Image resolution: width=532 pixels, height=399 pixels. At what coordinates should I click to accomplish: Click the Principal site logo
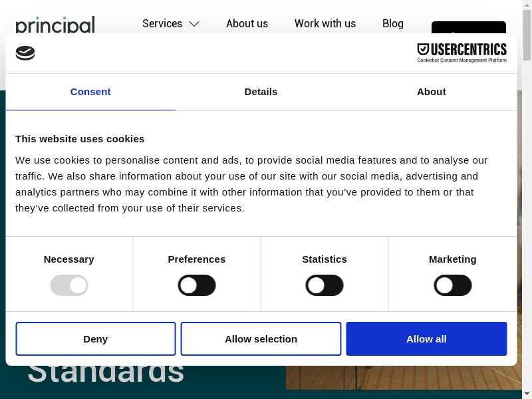(x=55, y=25)
